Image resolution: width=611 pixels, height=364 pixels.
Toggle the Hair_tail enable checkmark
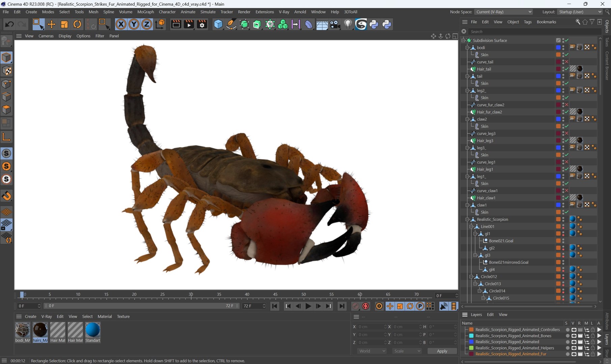(x=567, y=69)
